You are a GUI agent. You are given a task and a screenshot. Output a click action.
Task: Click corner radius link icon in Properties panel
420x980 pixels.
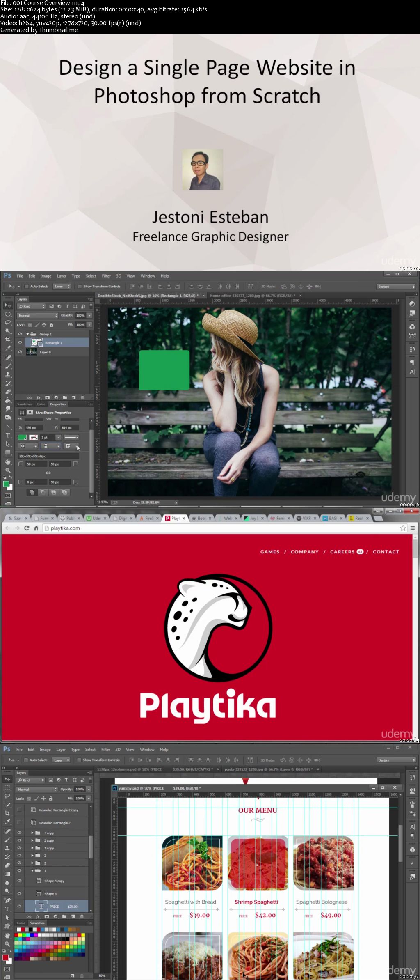click(48, 473)
